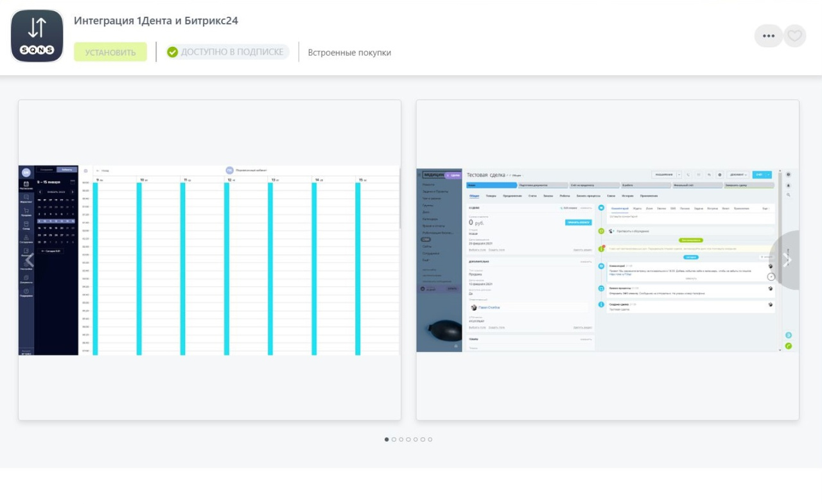Click the Встроенные покупки label

pyautogui.click(x=349, y=53)
